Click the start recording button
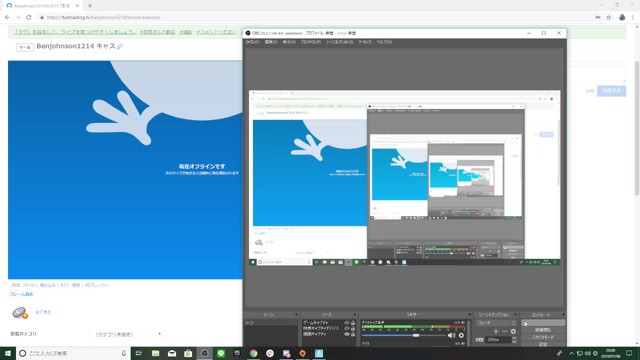640x360 pixels. click(x=543, y=330)
